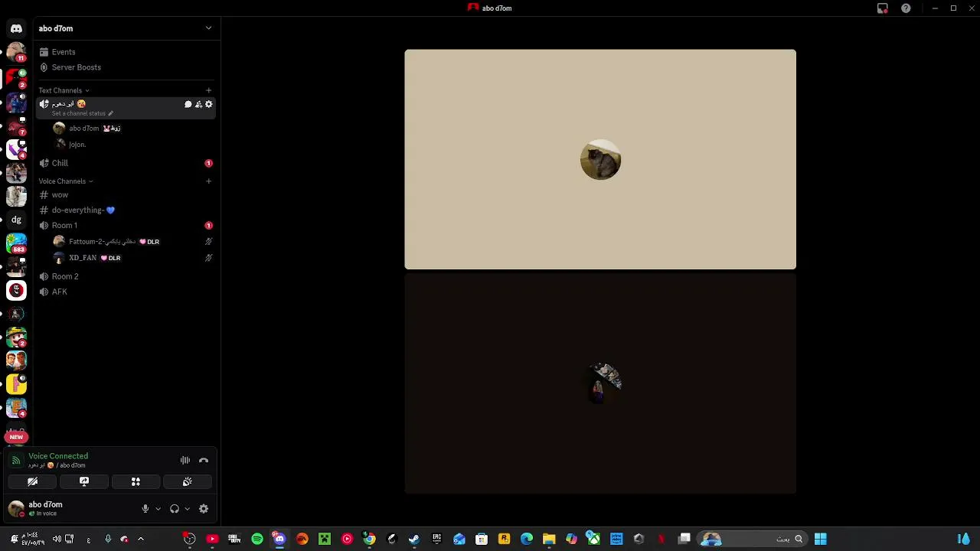Viewport: 980px width, 551px height.
Task: Open Events
Action: point(126,52)
